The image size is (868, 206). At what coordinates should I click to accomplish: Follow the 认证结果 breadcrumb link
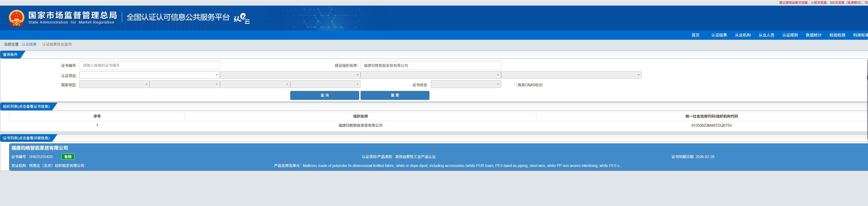pyautogui.click(x=29, y=44)
